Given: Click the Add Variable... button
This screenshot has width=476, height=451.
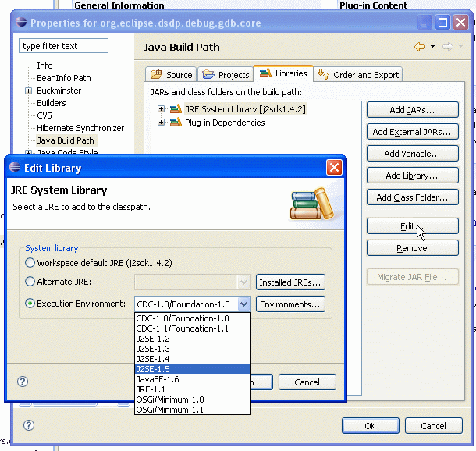Looking at the screenshot, I should [412, 154].
